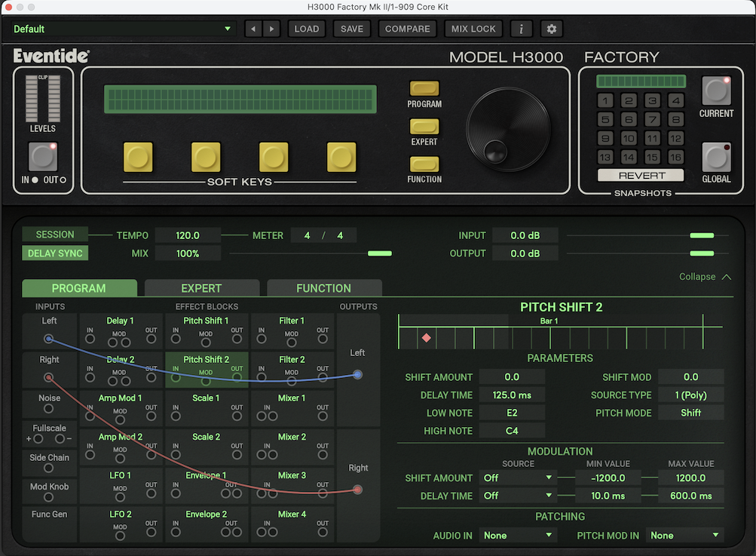Select the Envelope 2 effect block

207,524
